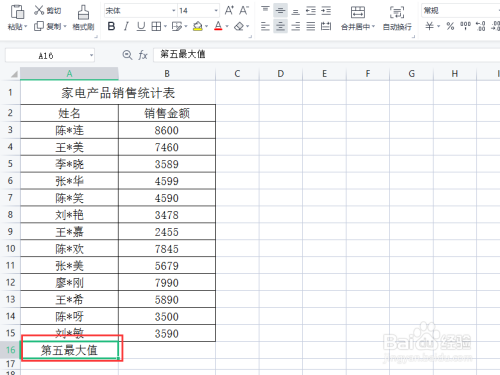
Task: Apply percent style format
Action: point(450,26)
